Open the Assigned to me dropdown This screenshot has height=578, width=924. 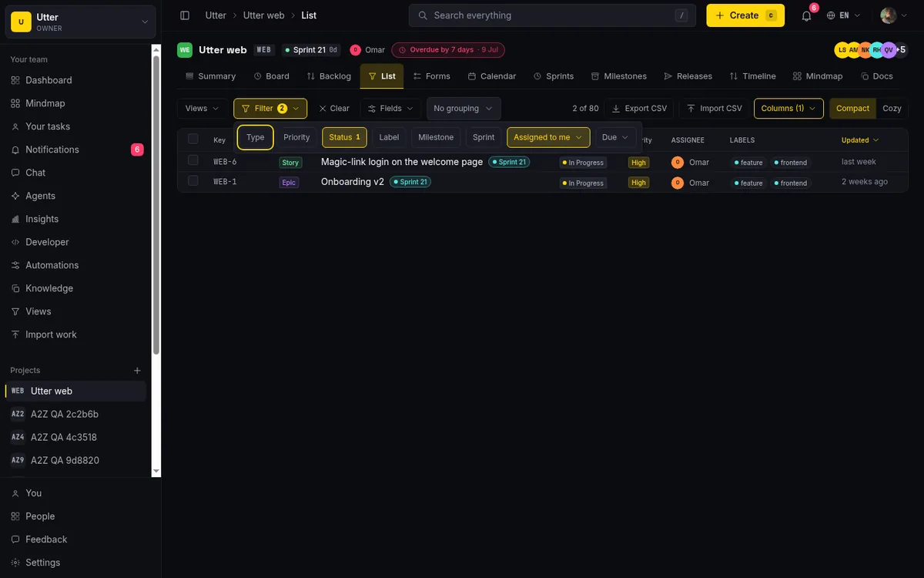[x=548, y=137]
